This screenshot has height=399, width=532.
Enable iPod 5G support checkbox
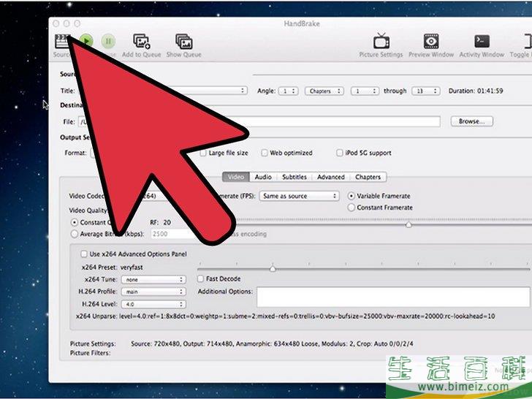click(339, 153)
